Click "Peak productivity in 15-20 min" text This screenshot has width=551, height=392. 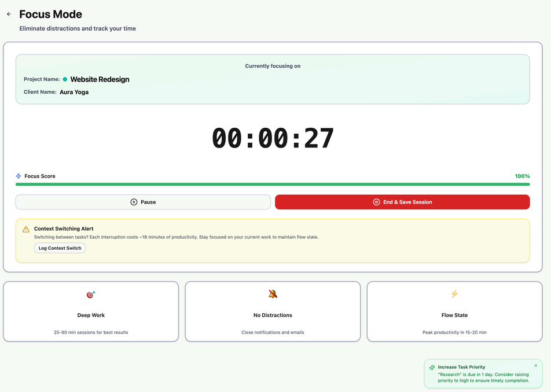(x=455, y=332)
